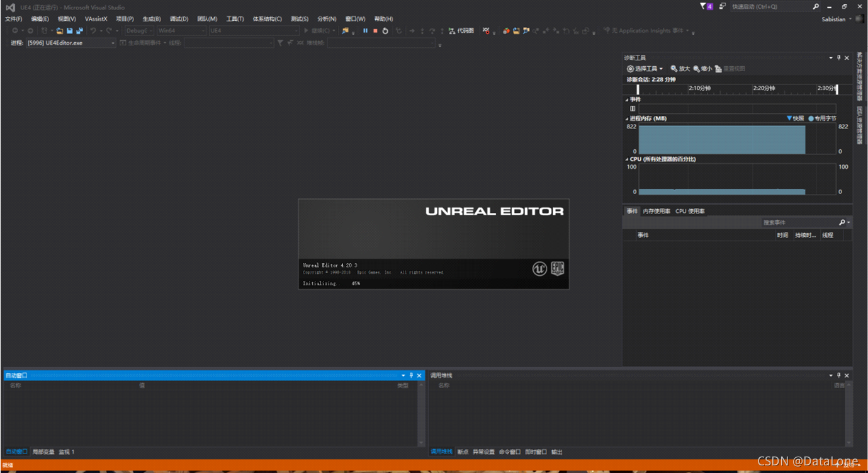This screenshot has width=868, height=473.
Task: Click the search magnifier in events panel
Action: [842, 222]
